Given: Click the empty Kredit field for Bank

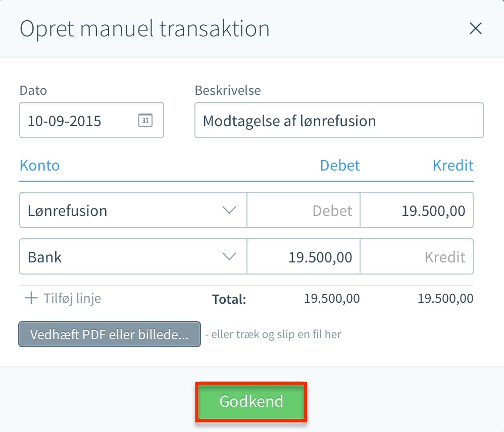Looking at the screenshot, I should (417, 256).
